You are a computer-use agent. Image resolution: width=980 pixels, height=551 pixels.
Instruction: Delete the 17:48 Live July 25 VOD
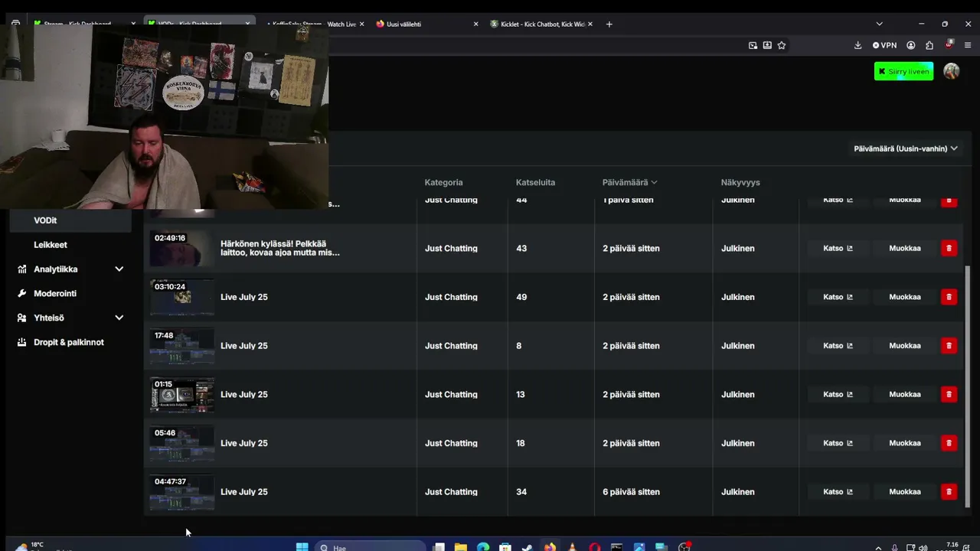[x=949, y=346]
